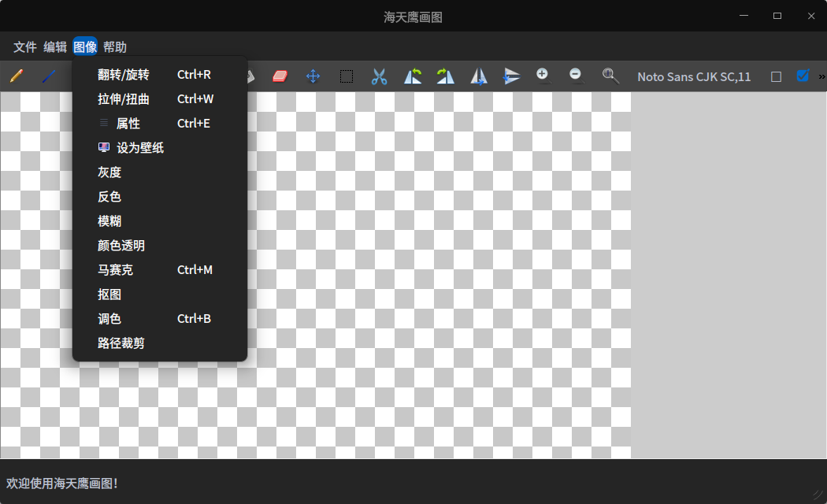Click the monitor icon beside 设为壁纸
This screenshot has width=827, height=504.
click(x=104, y=147)
